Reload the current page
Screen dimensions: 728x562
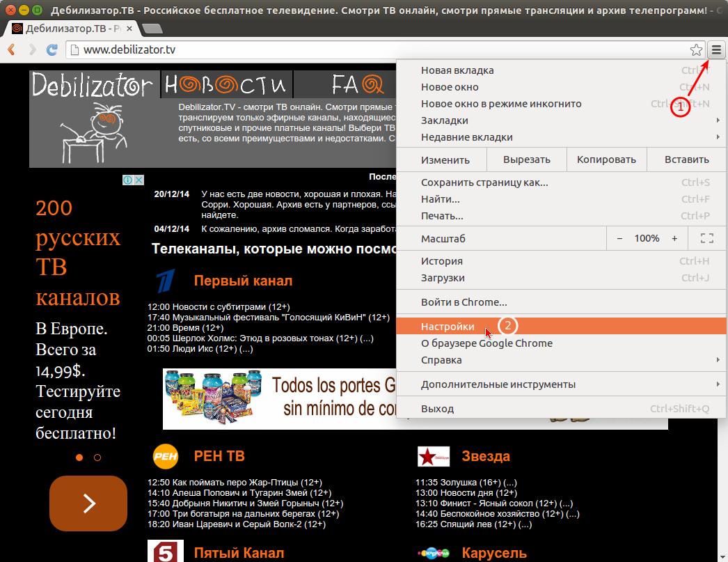click(52, 49)
